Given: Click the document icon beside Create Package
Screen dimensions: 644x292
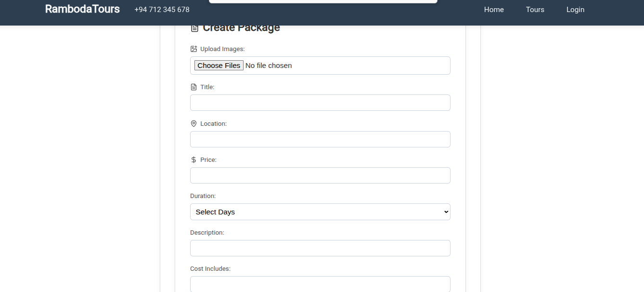Looking at the screenshot, I should [194, 28].
